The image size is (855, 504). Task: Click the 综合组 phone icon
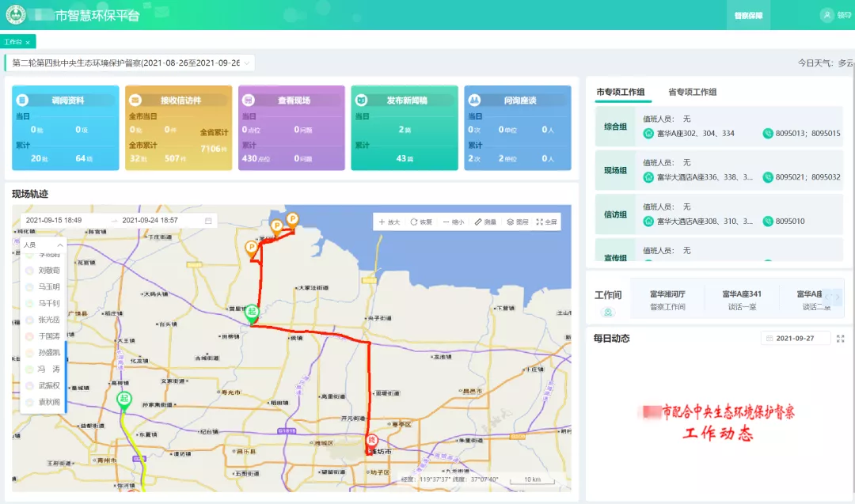point(768,134)
